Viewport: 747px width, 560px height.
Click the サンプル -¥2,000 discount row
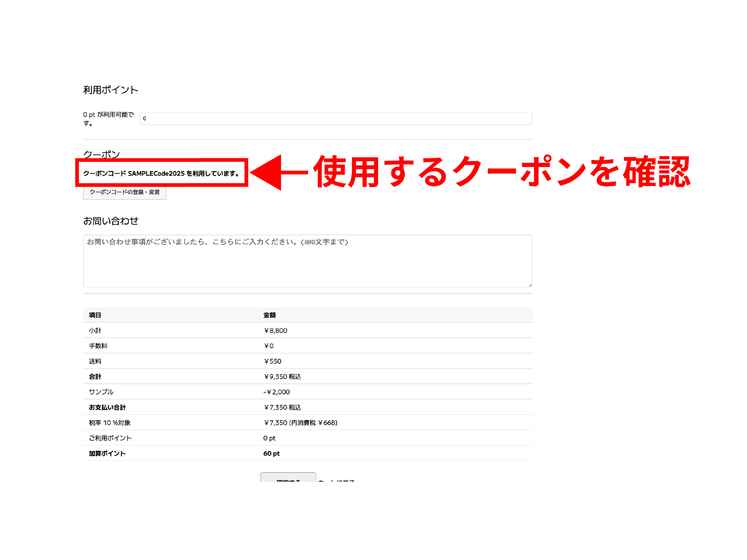click(276, 392)
